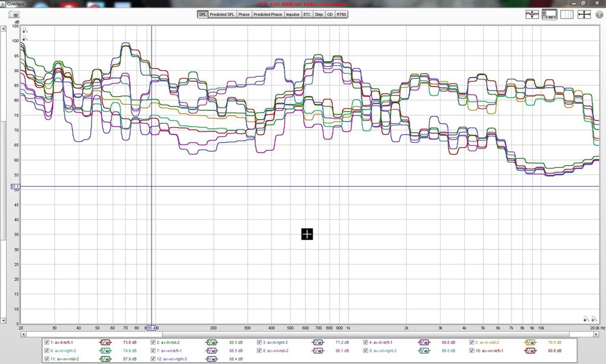Hide trace 9 av-wl-right-3

(x=365, y=351)
